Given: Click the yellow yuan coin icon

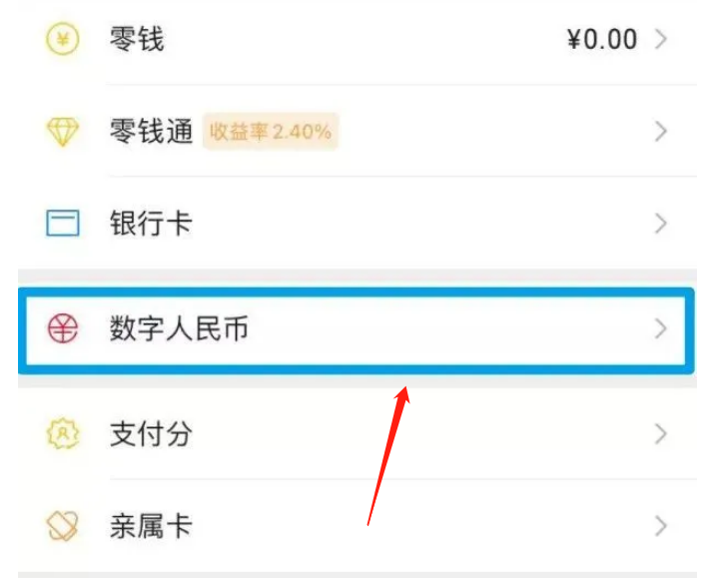Looking at the screenshot, I should point(62,40).
